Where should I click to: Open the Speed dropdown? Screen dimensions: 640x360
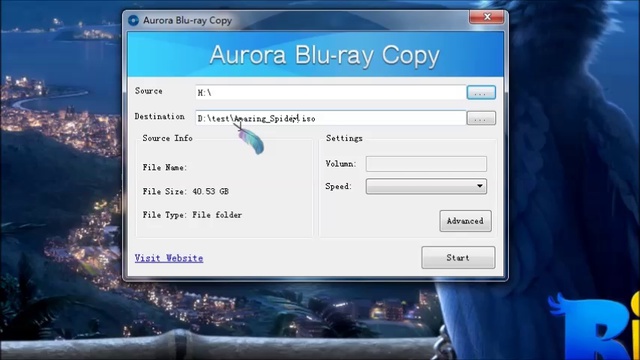coord(426,187)
